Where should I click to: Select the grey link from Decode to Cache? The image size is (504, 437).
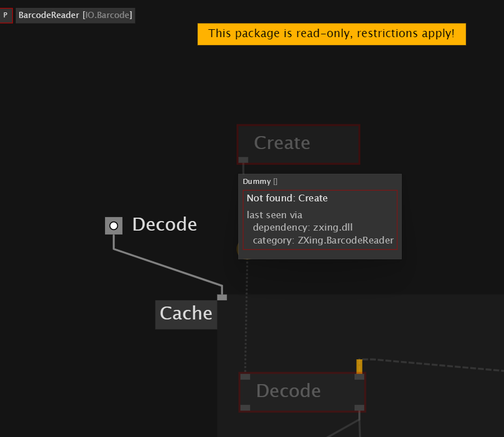[167, 267]
